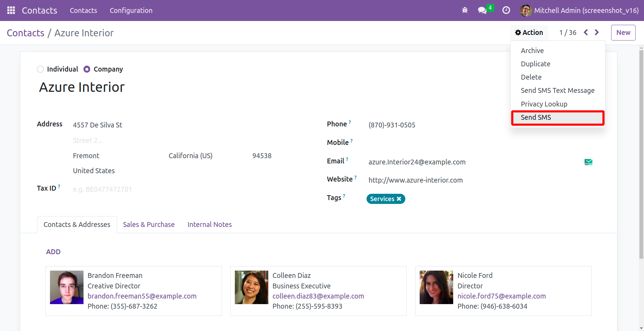644x331 pixels.
Task: Open the Action dropdown
Action: point(529,32)
